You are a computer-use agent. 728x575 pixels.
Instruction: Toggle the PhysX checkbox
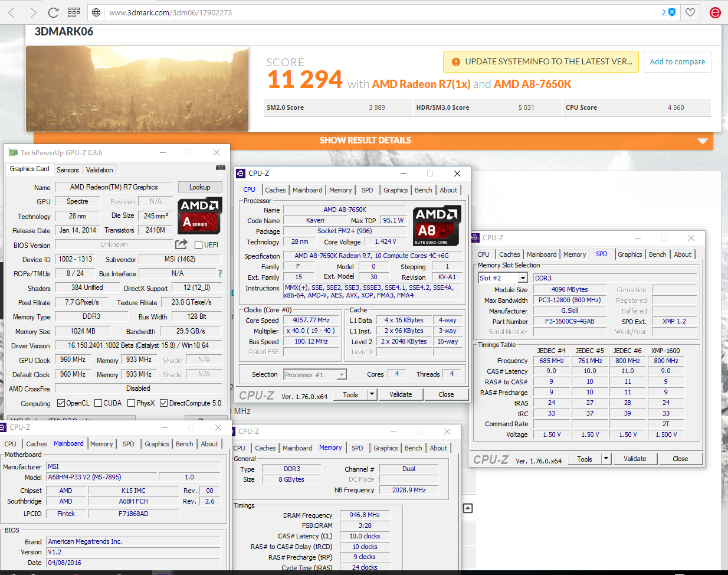pyautogui.click(x=131, y=403)
